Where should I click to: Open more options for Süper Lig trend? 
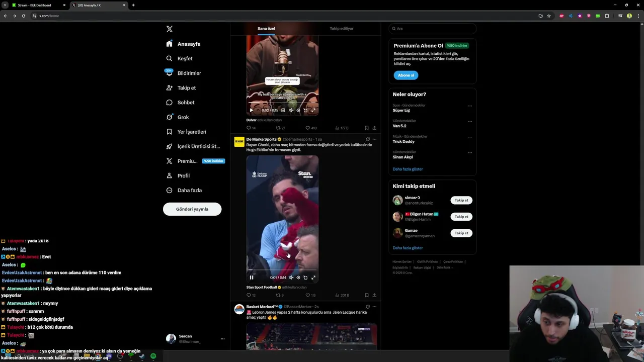pos(470,106)
